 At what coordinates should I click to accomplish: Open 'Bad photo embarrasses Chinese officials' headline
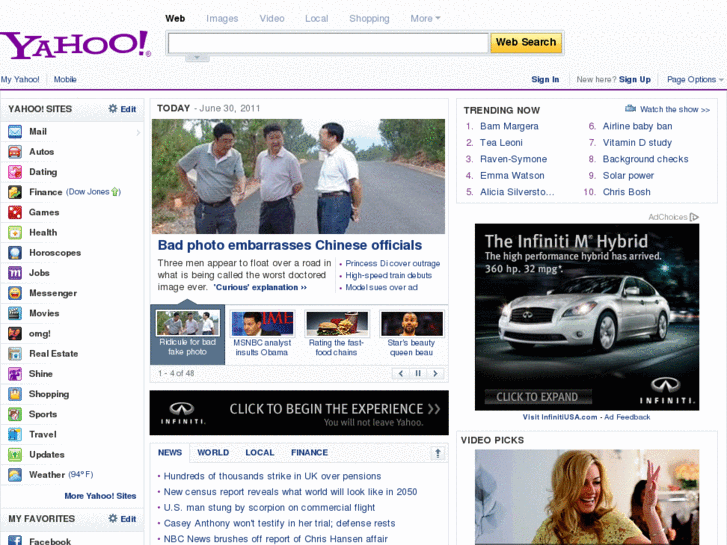pyautogui.click(x=290, y=245)
